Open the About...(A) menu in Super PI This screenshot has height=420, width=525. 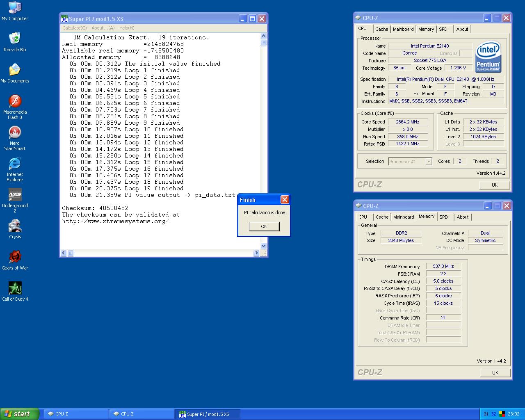coord(103,28)
